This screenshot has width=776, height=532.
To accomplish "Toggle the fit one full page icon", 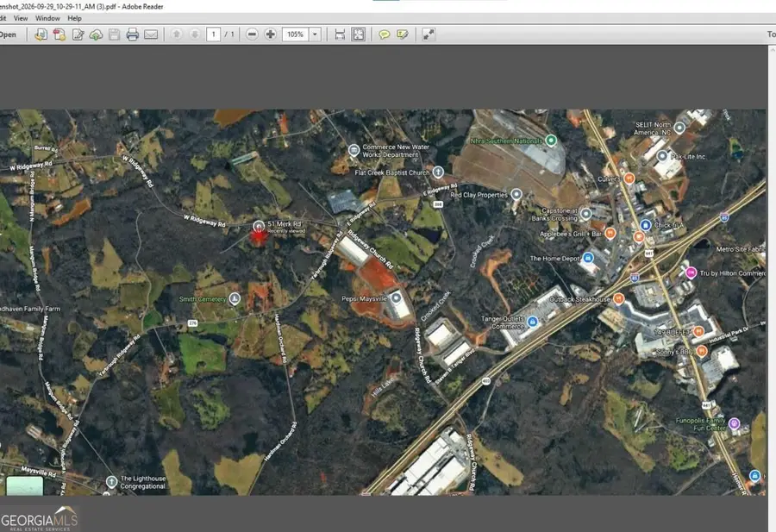I will tap(359, 34).
